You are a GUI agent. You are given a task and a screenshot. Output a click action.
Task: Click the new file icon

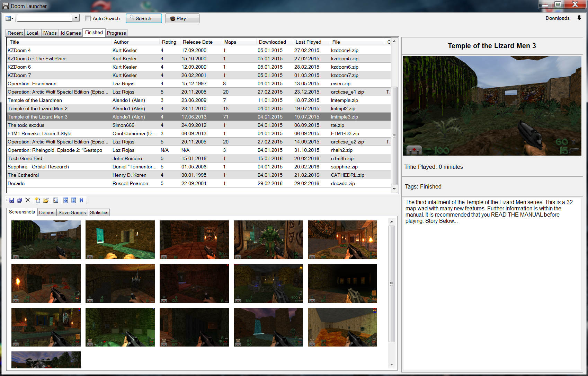tap(38, 200)
